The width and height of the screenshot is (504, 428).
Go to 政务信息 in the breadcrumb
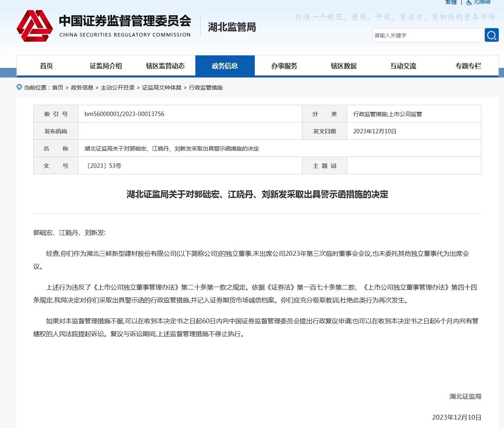pos(82,88)
